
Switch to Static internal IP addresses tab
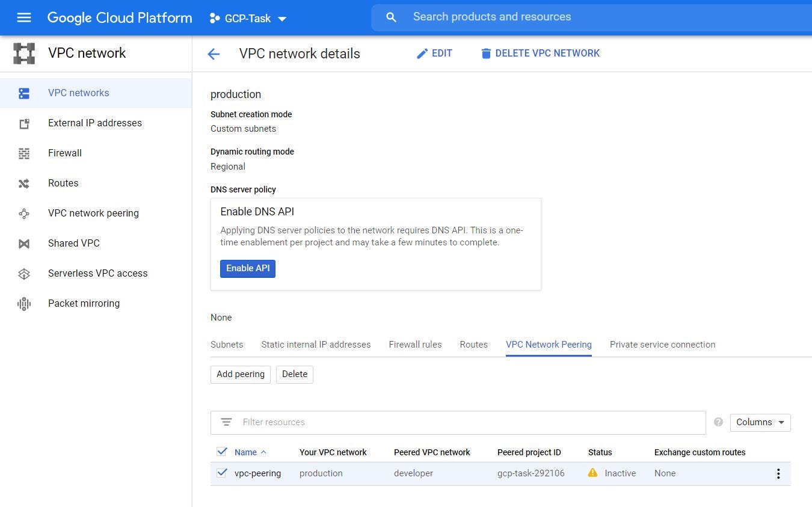316,345
